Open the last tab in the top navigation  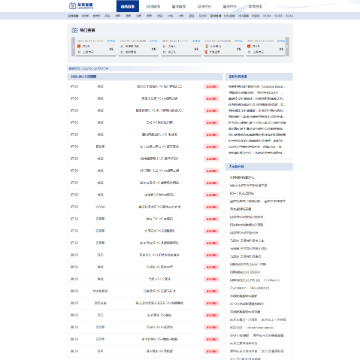255,6
